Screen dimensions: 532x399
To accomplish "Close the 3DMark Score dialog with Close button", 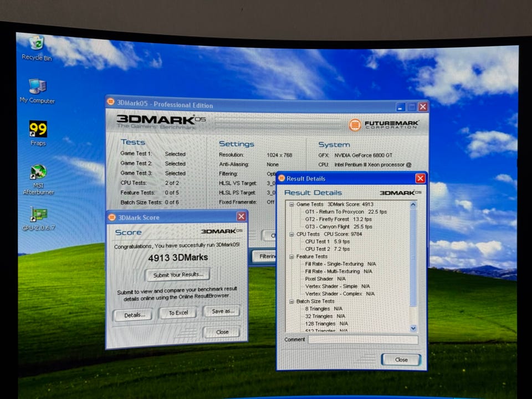I will (x=222, y=332).
